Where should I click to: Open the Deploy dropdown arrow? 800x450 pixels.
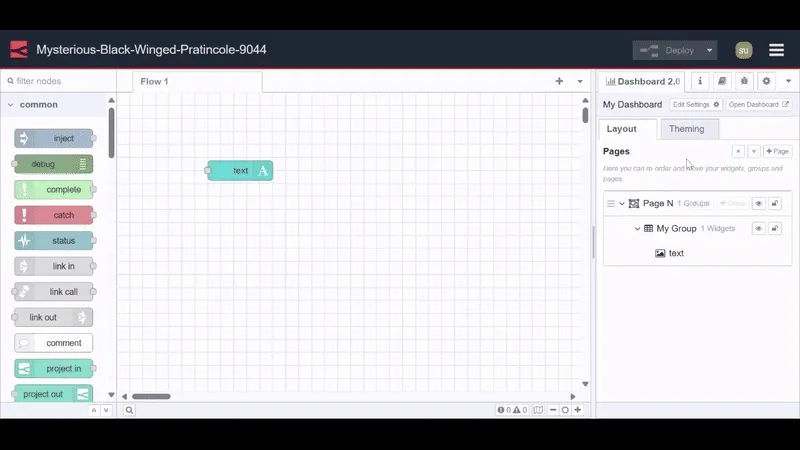709,50
